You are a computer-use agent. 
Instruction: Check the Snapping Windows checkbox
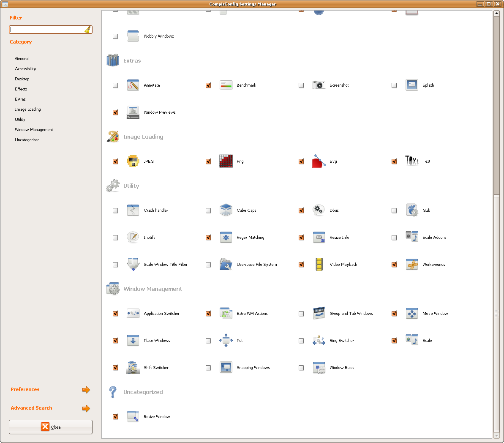pos(208,367)
